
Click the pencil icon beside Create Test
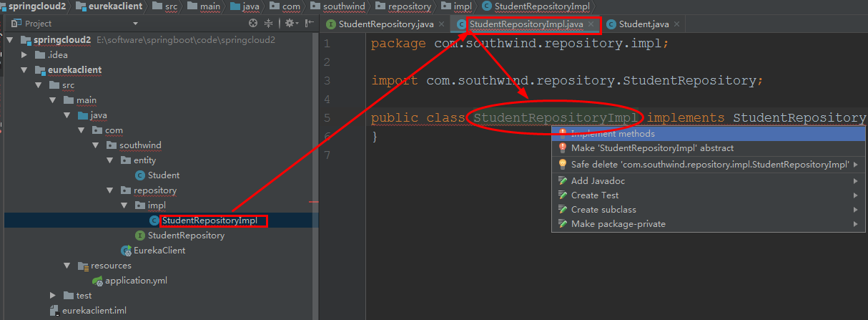coord(563,195)
